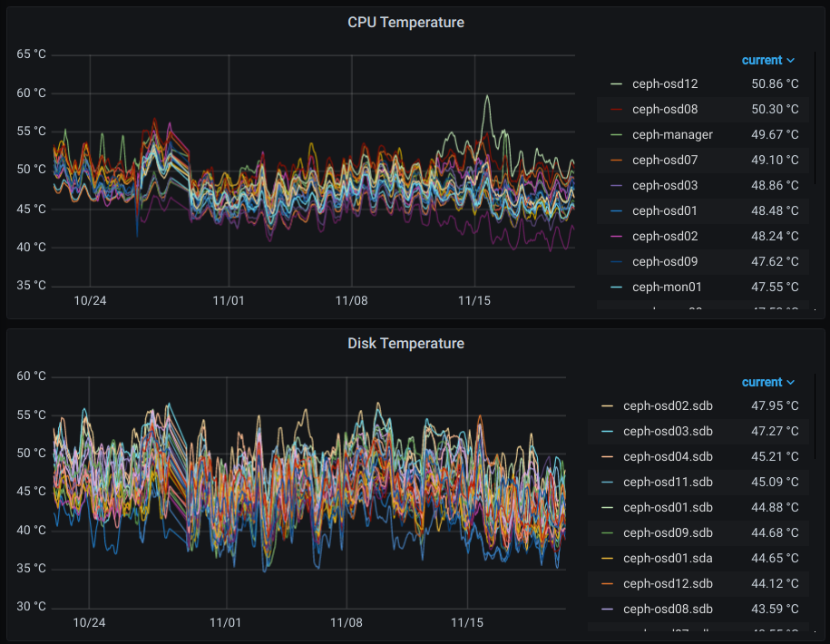Sort Disk legend by current column

pos(767,383)
